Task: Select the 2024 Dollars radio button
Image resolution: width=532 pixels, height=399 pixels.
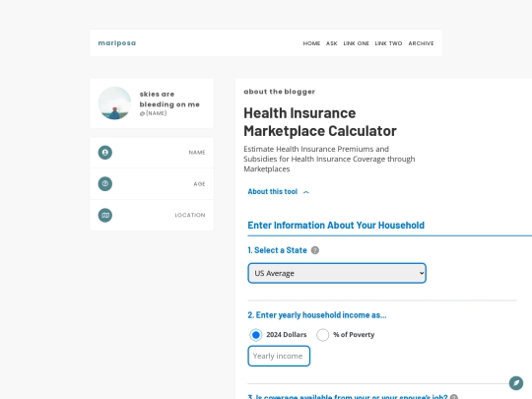Action: coord(256,335)
